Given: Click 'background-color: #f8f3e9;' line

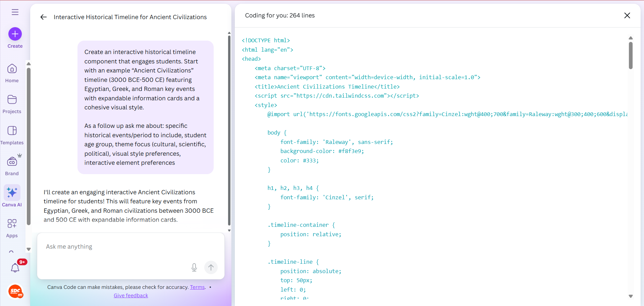Looking at the screenshot, I should pos(322,151).
